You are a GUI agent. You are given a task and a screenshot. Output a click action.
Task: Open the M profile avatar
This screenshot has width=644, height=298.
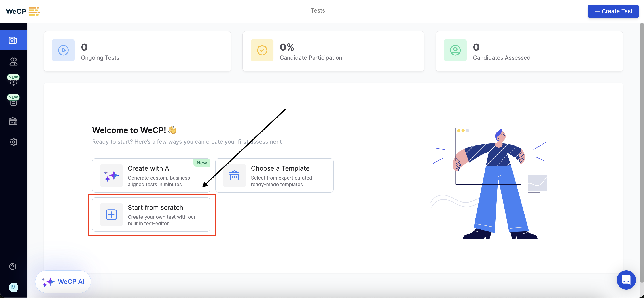[13, 287]
